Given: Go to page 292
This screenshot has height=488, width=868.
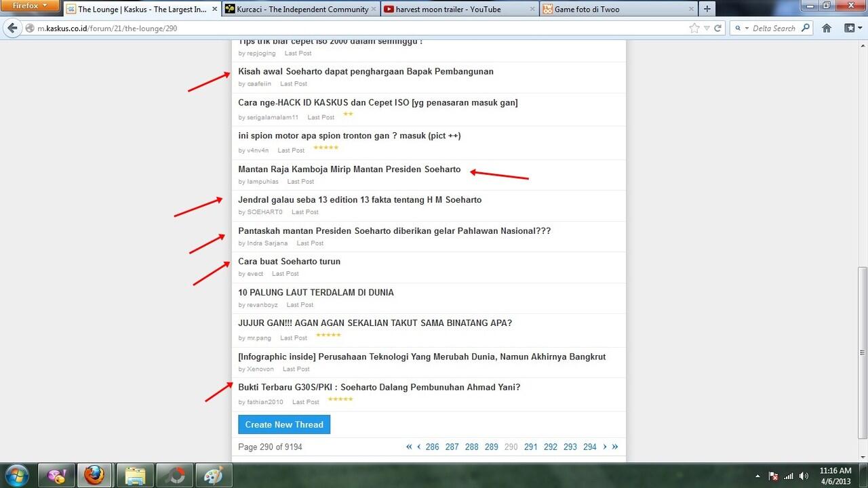Looking at the screenshot, I should click(551, 447).
